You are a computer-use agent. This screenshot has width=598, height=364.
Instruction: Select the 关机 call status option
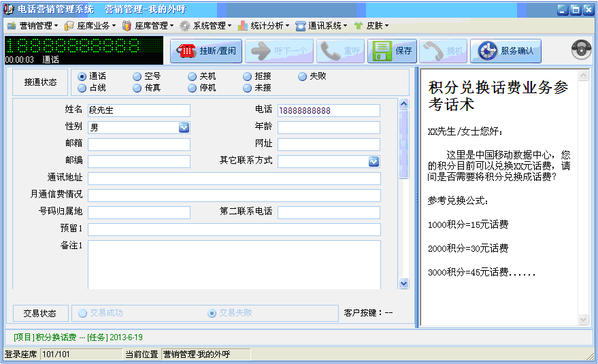193,77
